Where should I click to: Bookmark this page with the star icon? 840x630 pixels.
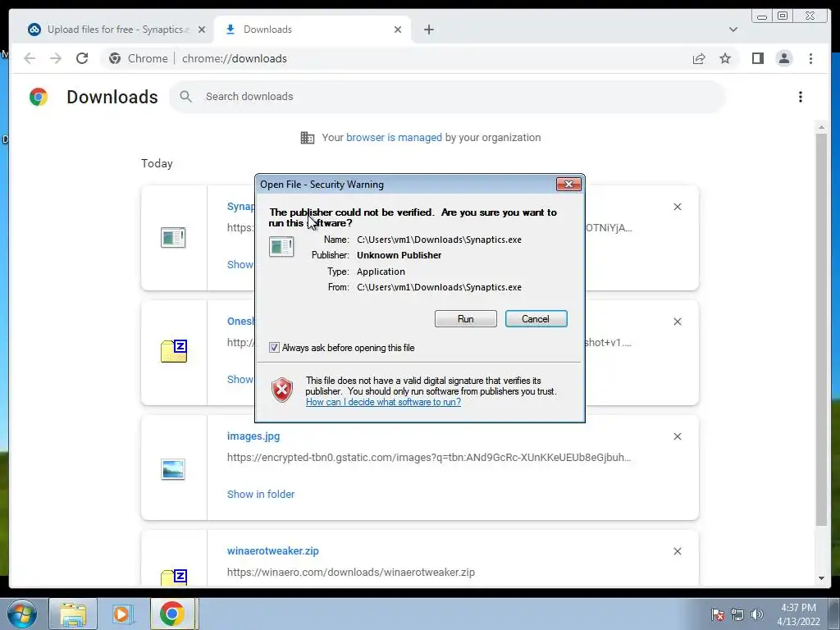click(725, 58)
